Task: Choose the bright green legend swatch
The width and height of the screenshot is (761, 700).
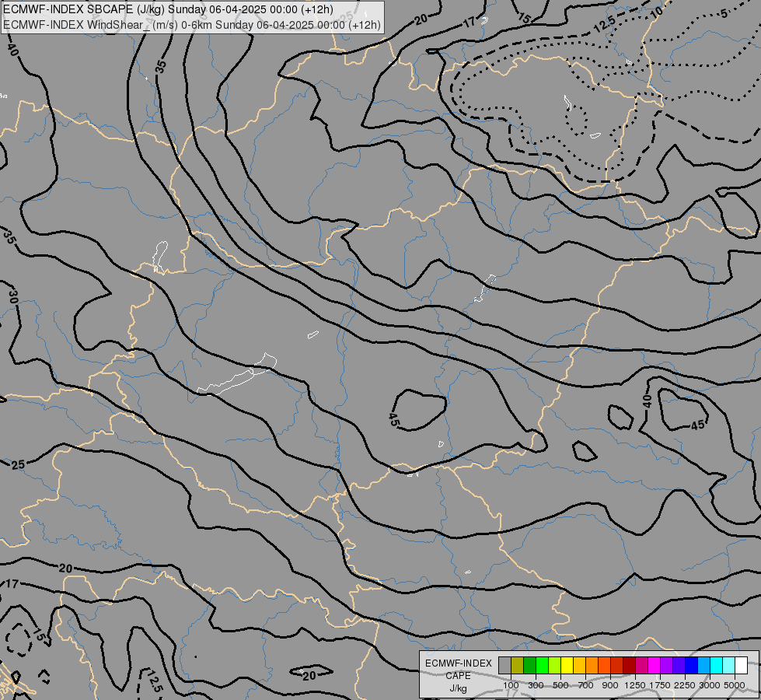Action: point(542,666)
